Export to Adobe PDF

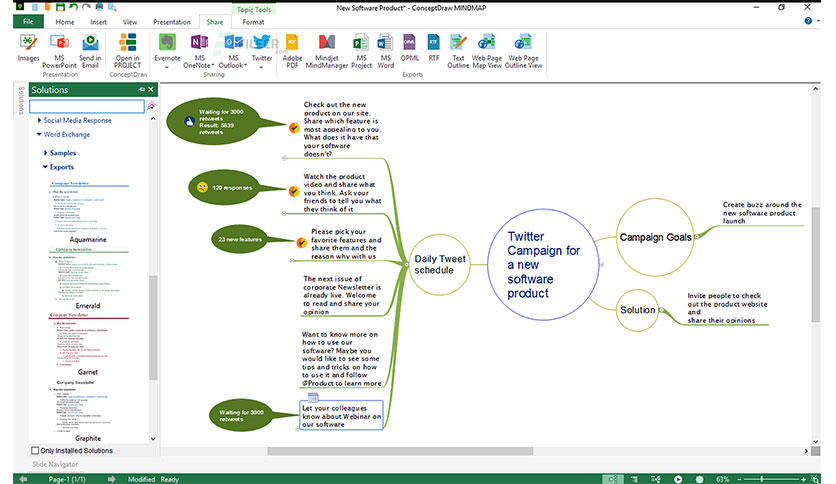click(x=292, y=51)
